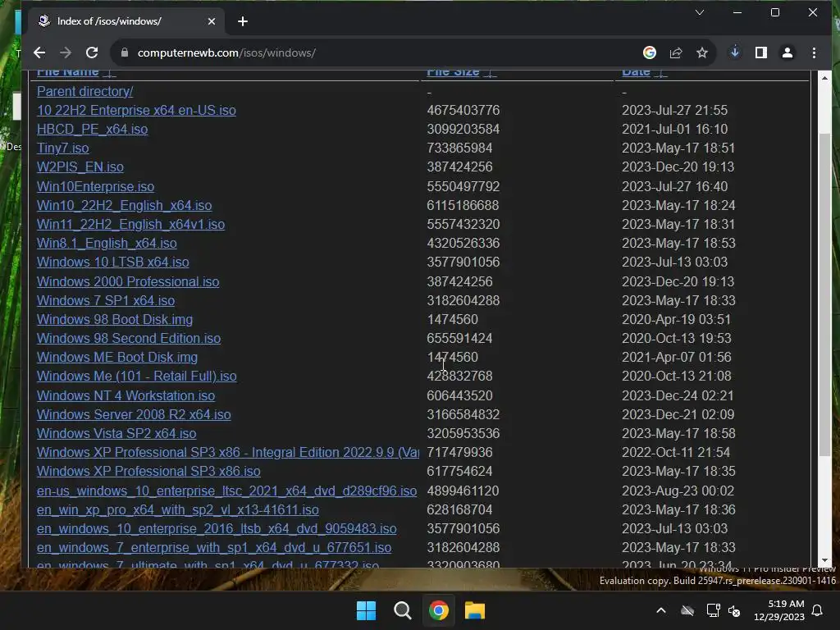
Task: Select file size 4675403776
Action: tap(463, 111)
